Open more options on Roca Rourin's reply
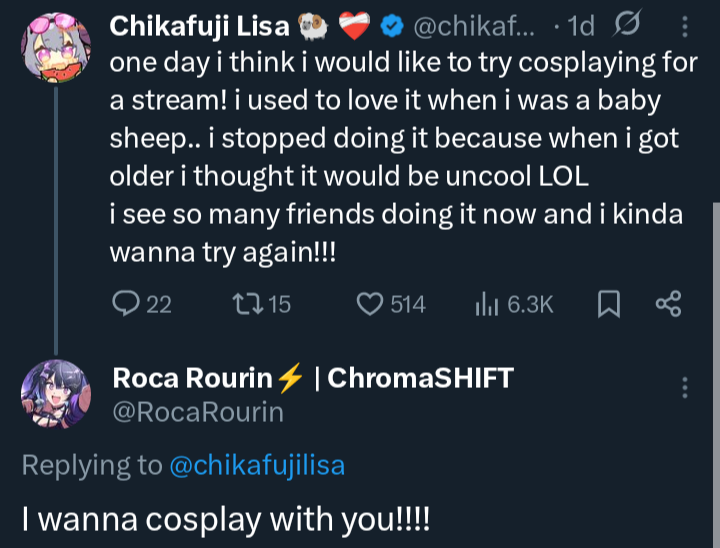Image resolution: width=720 pixels, height=548 pixels. [685, 388]
